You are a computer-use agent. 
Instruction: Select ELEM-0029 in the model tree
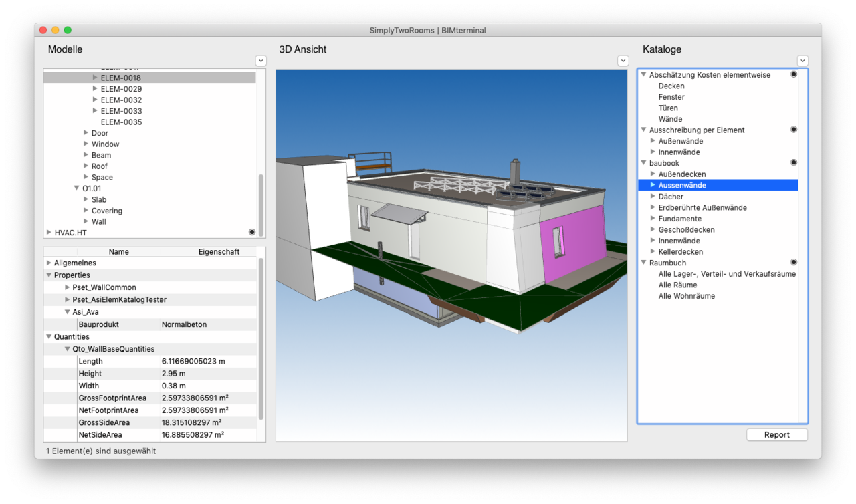(x=121, y=89)
